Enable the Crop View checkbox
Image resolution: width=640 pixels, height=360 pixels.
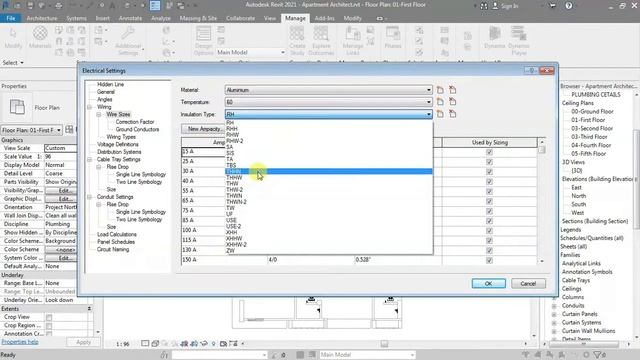click(x=49, y=317)
